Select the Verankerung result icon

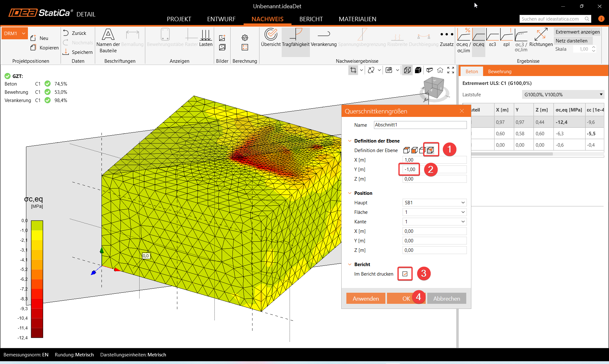point(324,37)
